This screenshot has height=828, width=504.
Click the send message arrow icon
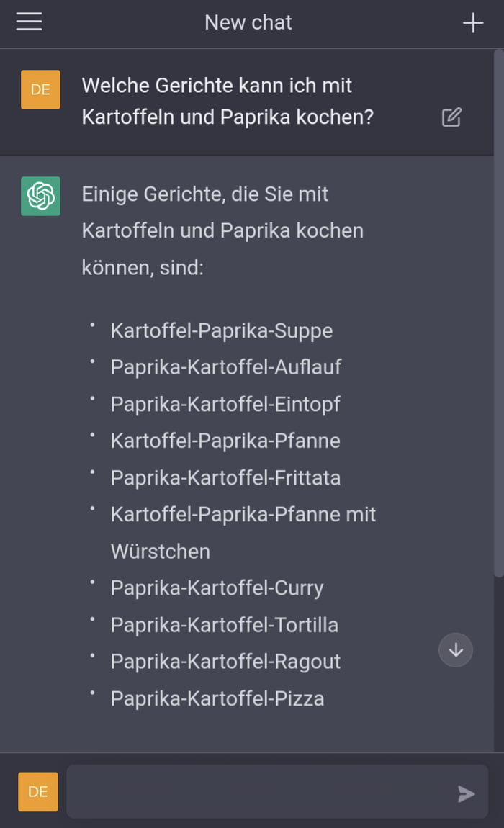pos(466,793)
